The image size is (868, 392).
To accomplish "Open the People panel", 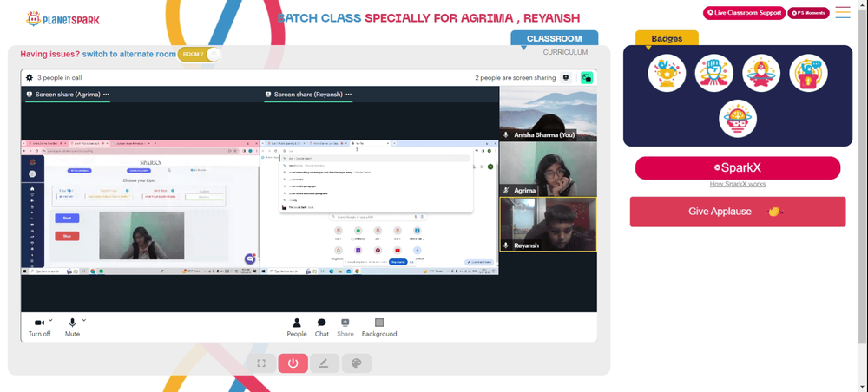I will point(297,327).
